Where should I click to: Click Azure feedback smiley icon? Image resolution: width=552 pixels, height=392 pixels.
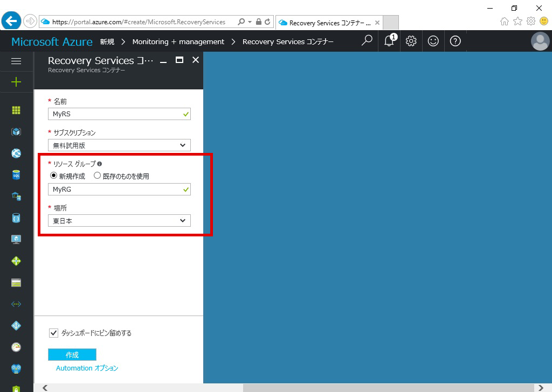tap(433, 41)
